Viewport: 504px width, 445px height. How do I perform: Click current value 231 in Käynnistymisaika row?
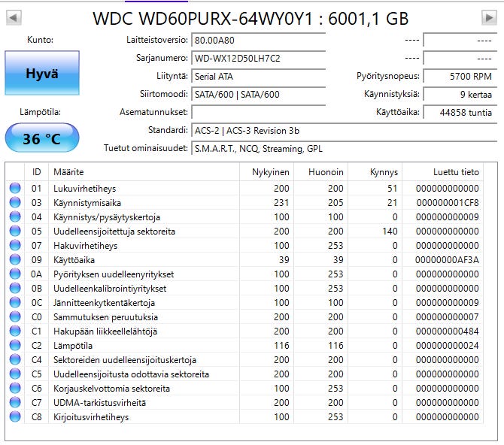pos(281,203)
